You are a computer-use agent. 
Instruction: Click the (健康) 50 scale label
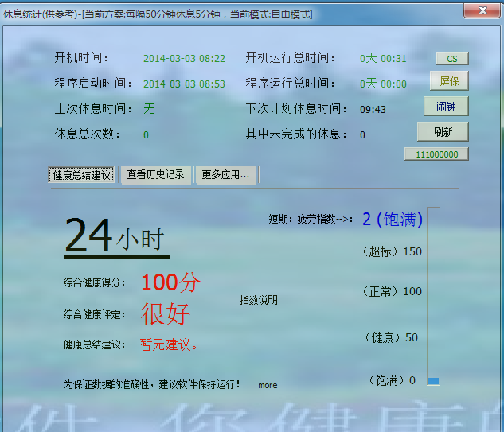(x=391, y=337)
